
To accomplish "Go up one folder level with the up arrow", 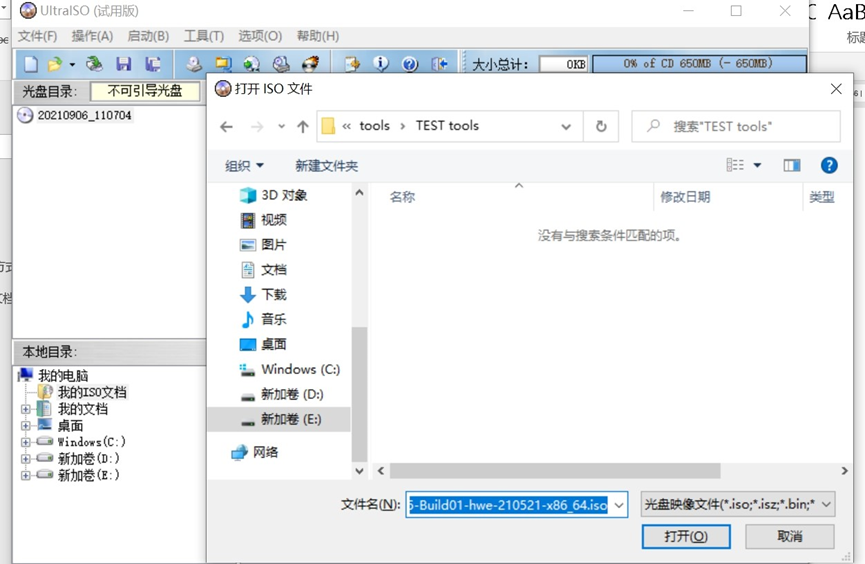I will (x=303, y=127).
